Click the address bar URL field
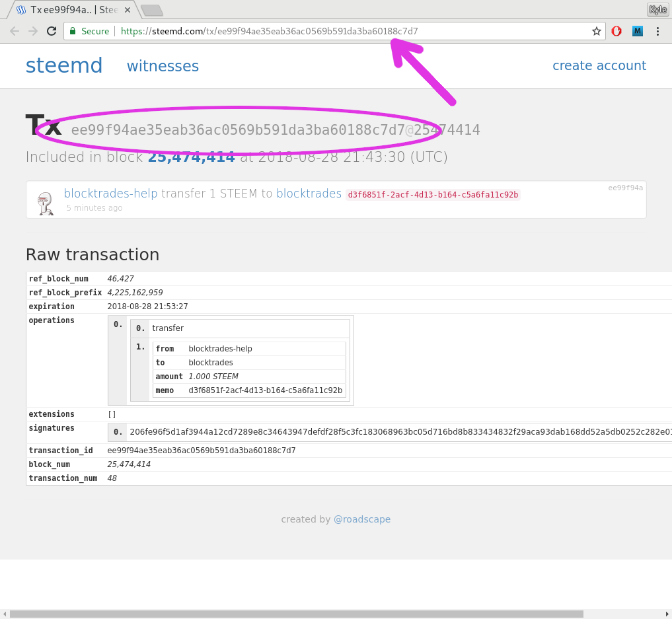Screen dimensions: 672x619 click(334, 31)
